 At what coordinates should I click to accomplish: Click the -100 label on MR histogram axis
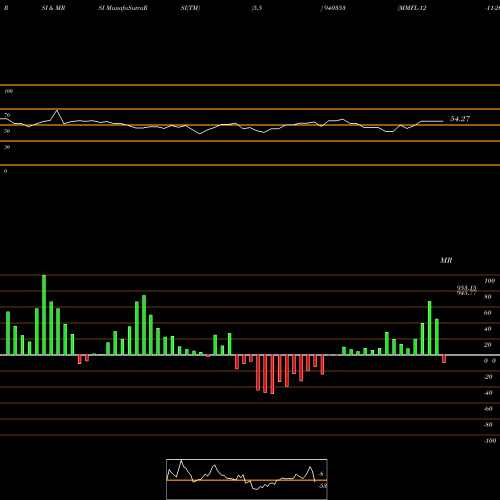point(490,441)
